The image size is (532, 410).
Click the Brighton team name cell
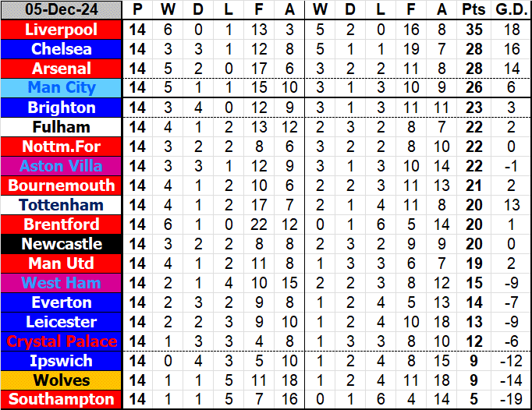tap(62, 108)
